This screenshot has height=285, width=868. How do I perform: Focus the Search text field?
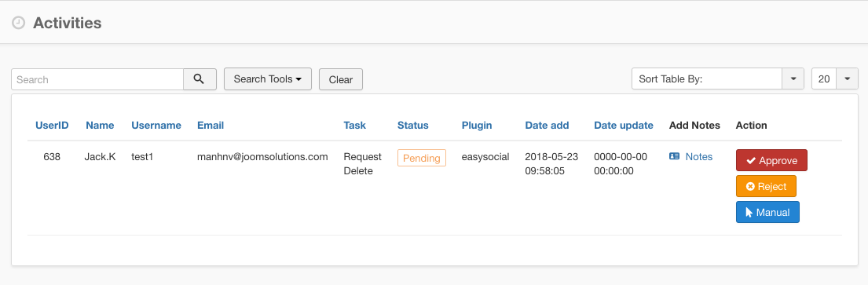coord(97,79)
